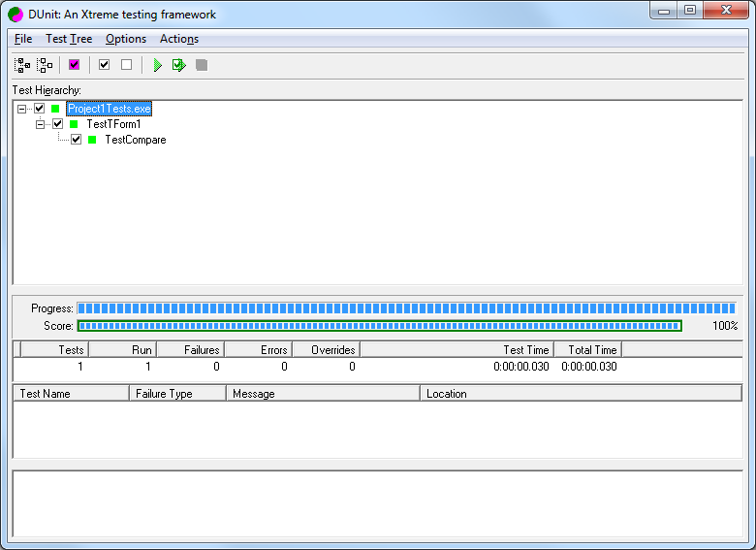Image resolution: width=756 pixels, height=550 pixels.
Task: Click the Failures count value 0
Action: 216,367
